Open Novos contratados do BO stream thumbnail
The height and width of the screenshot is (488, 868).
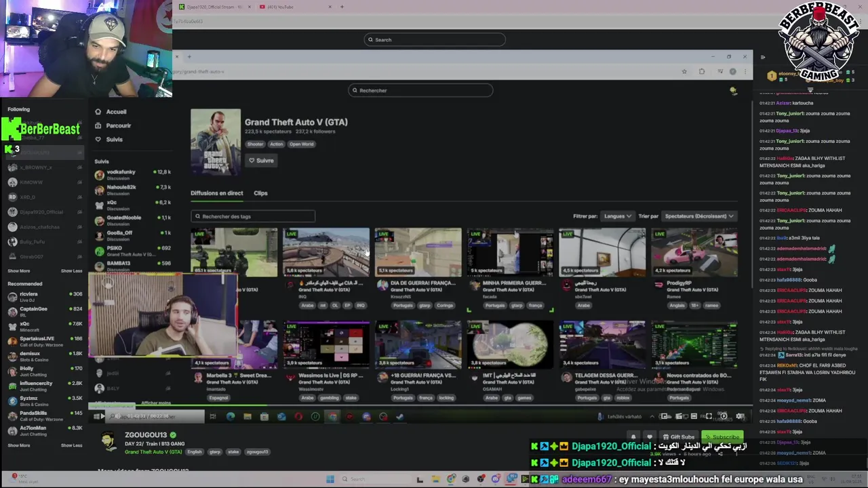click(x=694, y=345)
